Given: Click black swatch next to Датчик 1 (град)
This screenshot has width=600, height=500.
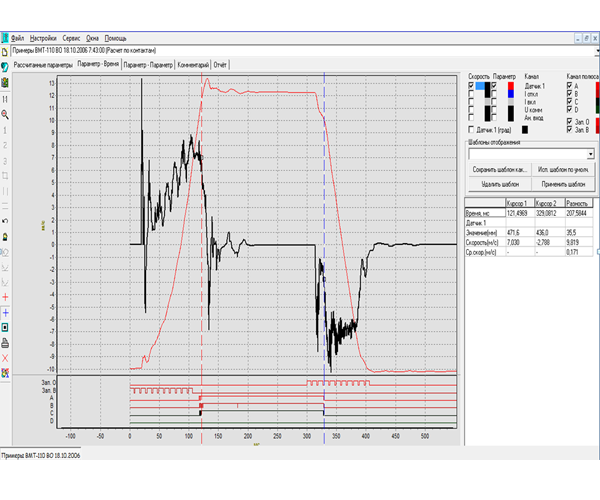Looking at the screenshot, I should (525, 130).
